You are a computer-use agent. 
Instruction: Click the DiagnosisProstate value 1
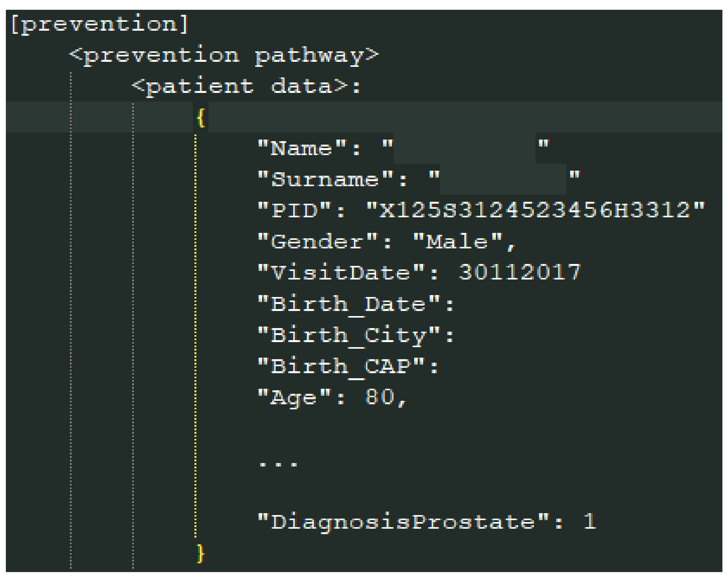pyautogui.click(x=590, y=522)
